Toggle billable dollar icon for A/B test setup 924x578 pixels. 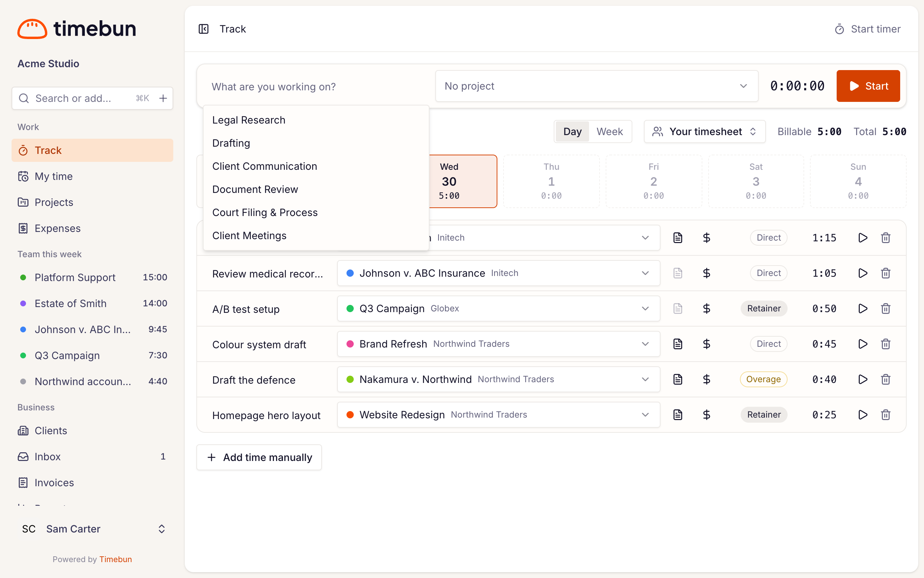click(x=706, y=309)
